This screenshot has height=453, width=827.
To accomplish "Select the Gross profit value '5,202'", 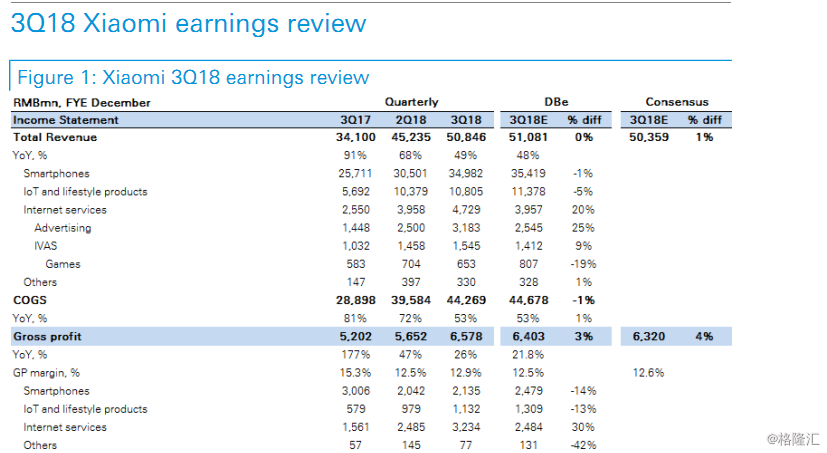I will point(355,337).
